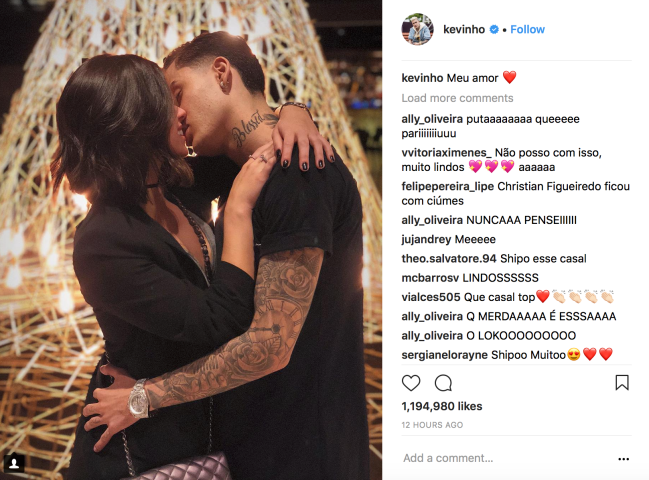This screenshot has height=480, width=649.
Task: Like the post with the heart icon
Action: tap(411, 383)
